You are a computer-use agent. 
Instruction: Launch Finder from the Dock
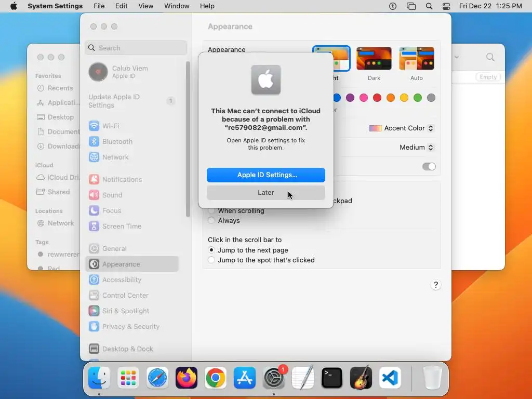tap(99, 378)
